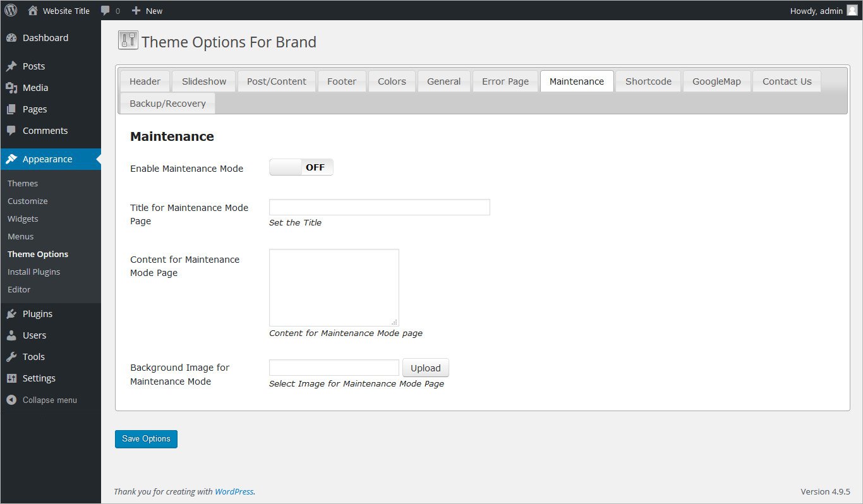The image size is (863, 504).
Task: Click the Media icon in sidebar
Action: tap(11, 88)
